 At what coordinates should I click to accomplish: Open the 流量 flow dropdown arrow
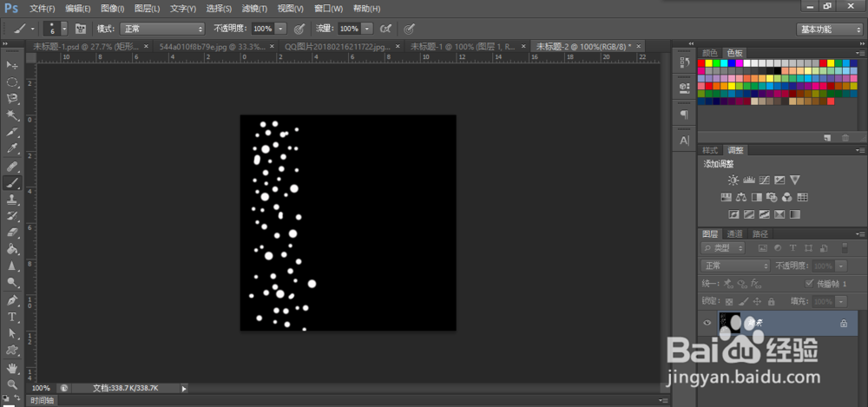point(368,29)
